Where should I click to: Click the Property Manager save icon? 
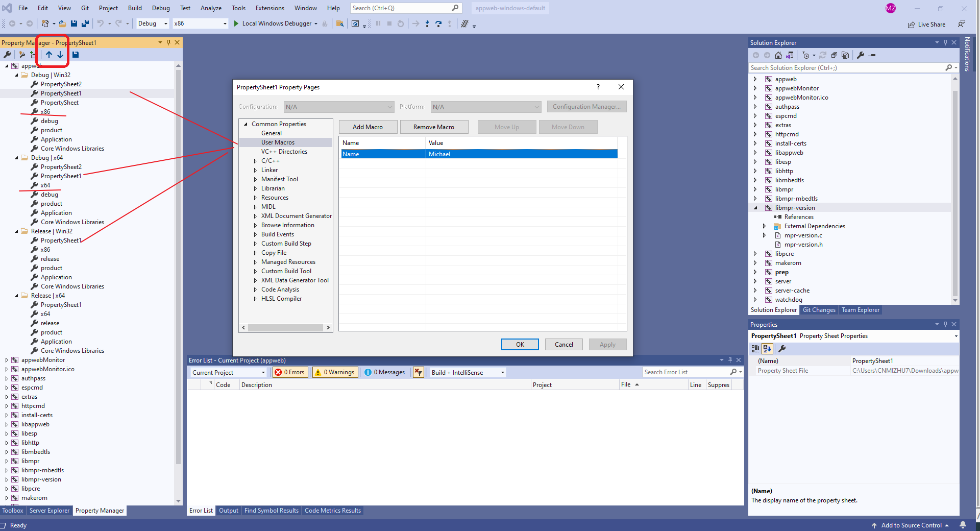tap(76, 55)
